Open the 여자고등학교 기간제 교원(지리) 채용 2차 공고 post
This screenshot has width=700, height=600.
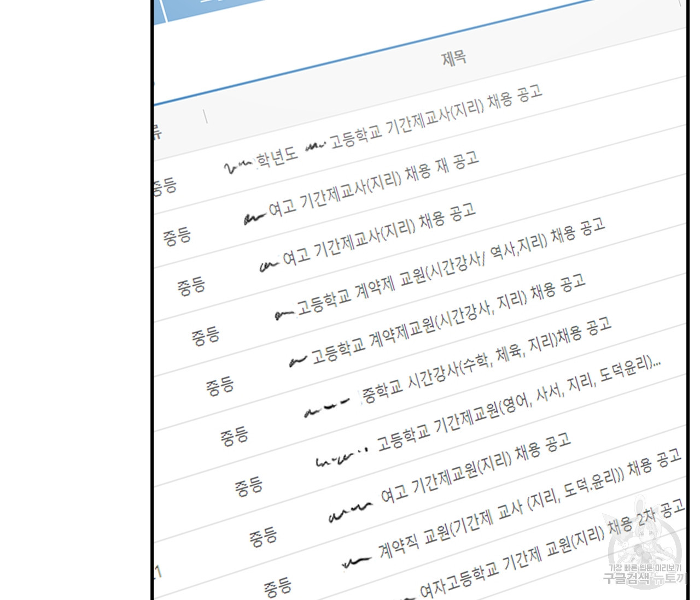pyautogui.click(x=552, y=549)
